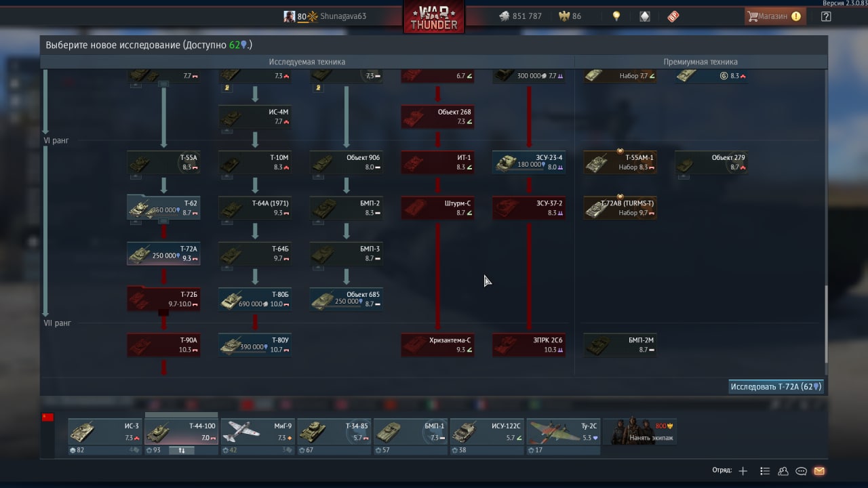Select the МиГ-9 crew slot
The image size is (868, 488).
[x=258, y=432]
